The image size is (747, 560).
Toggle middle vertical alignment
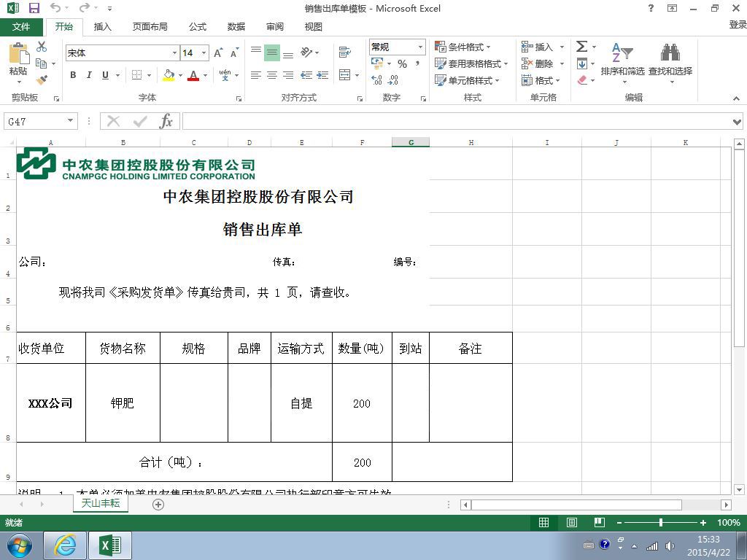coord(272,52)
